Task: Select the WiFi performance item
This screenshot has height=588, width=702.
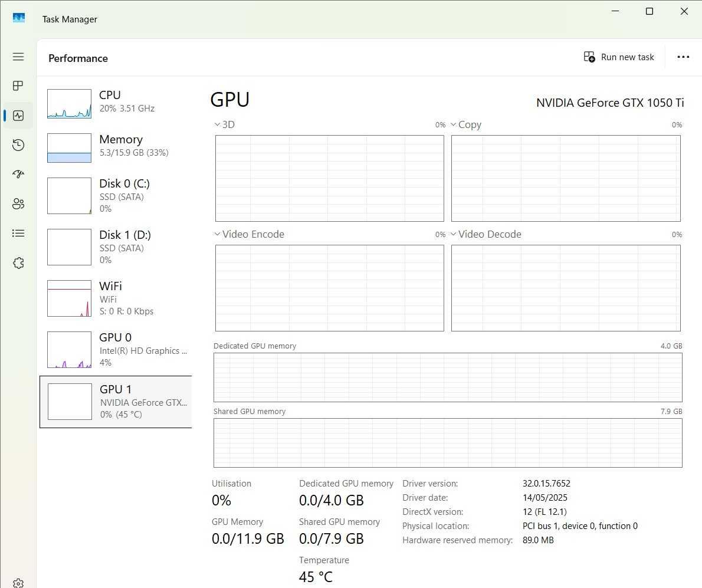Action: 116,298
